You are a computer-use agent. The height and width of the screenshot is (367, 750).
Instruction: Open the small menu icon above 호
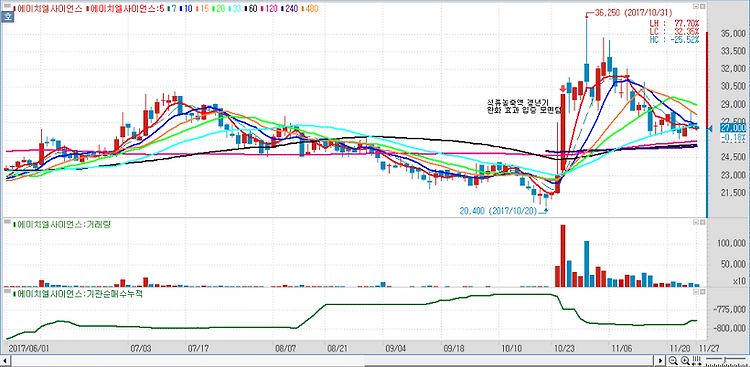pos(7,6)
